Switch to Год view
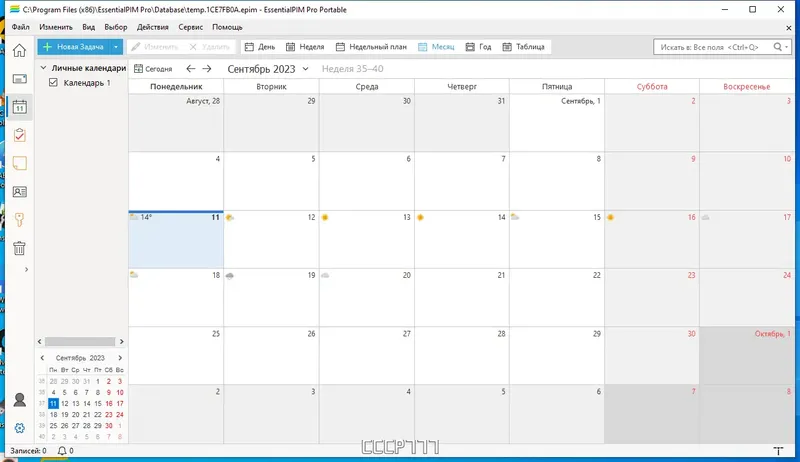 tap(478, 47)
